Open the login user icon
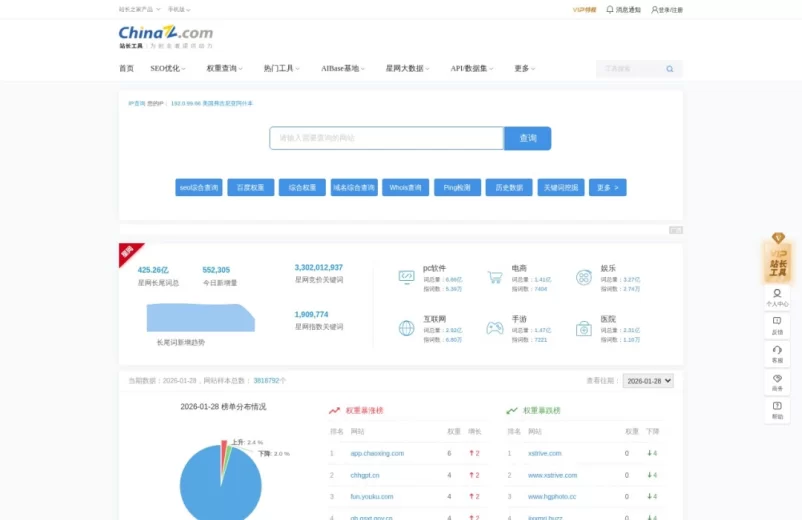The width and height of the screenshot is (802, 520). tap(654, 10)
